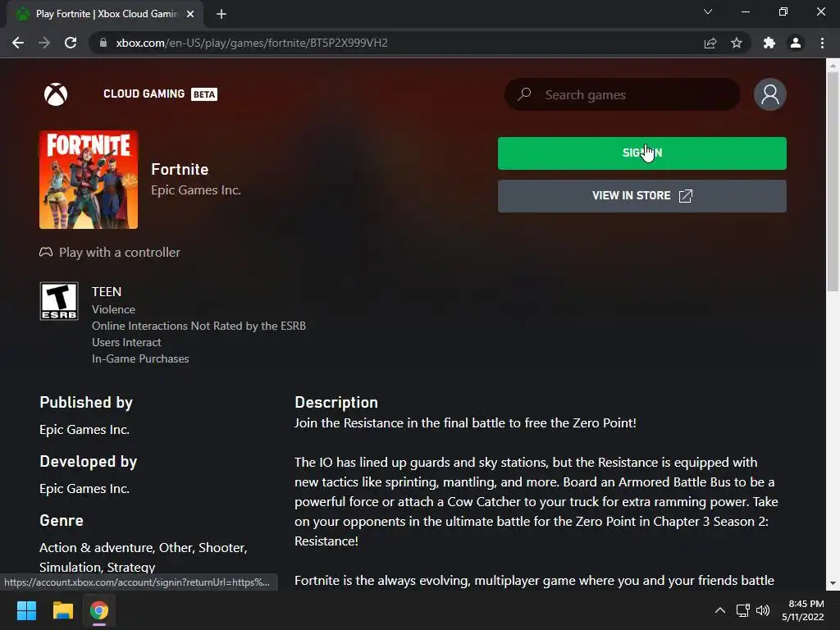Open the Chrome extensions puzzle icon
The height and width of the screenshot is (630, 840).
pyautogui.click(x=769, y=43)
